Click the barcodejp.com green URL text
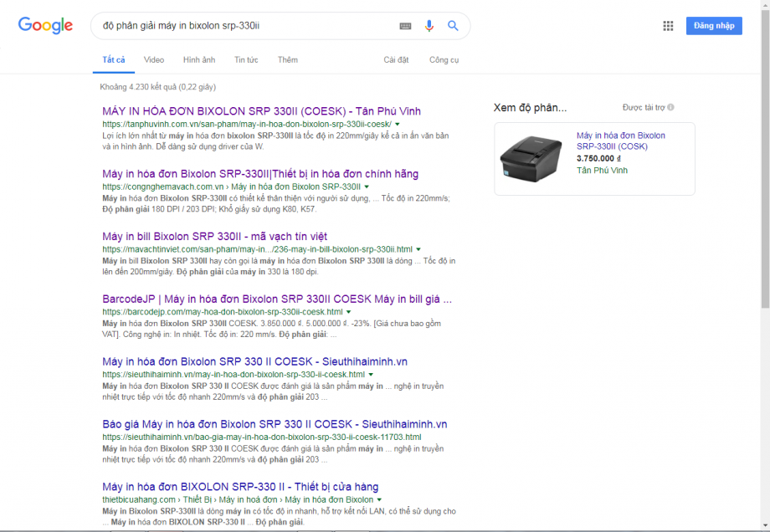Image resolution: width=770 pixels, height=532 pixels. tap(223, 312)
